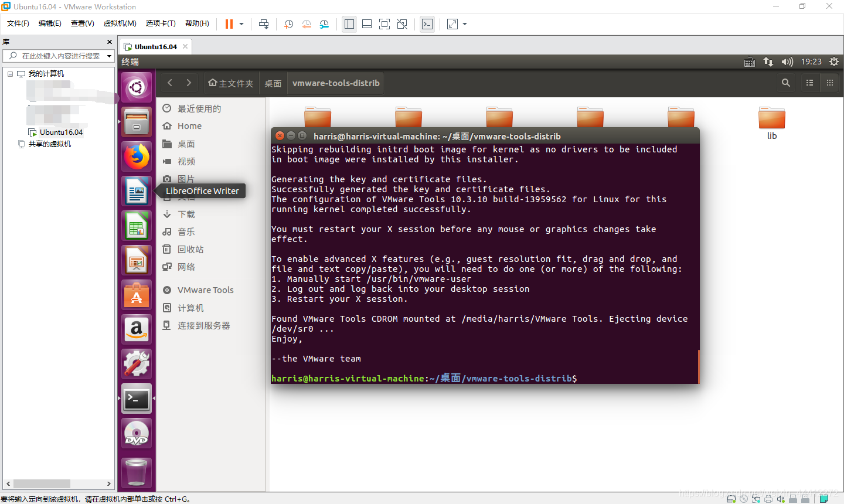Launch LibreOffice Impress from the launcher
This screenshot has width=844, height=504.
click(x=137, y=261)
